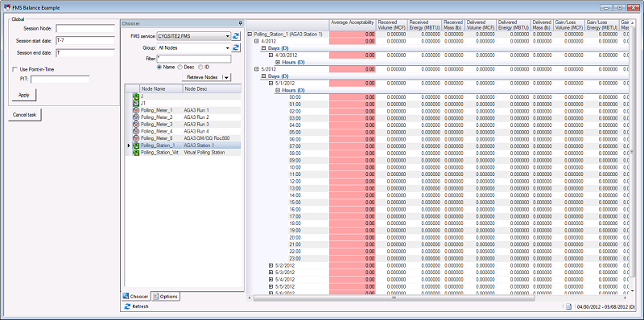Viewport: 644px width, 320px height.
Task: Click the Session end date field
Action: coord(85,53)
